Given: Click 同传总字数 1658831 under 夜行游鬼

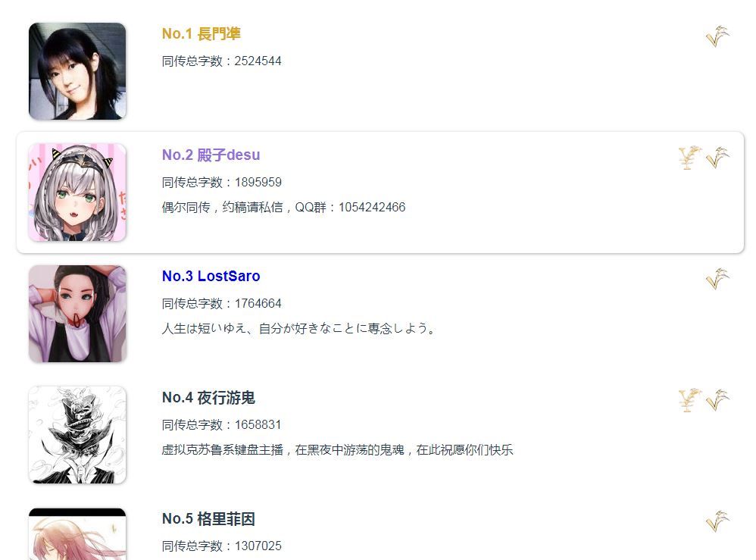Looking at the screenshot, I should 221,425.
